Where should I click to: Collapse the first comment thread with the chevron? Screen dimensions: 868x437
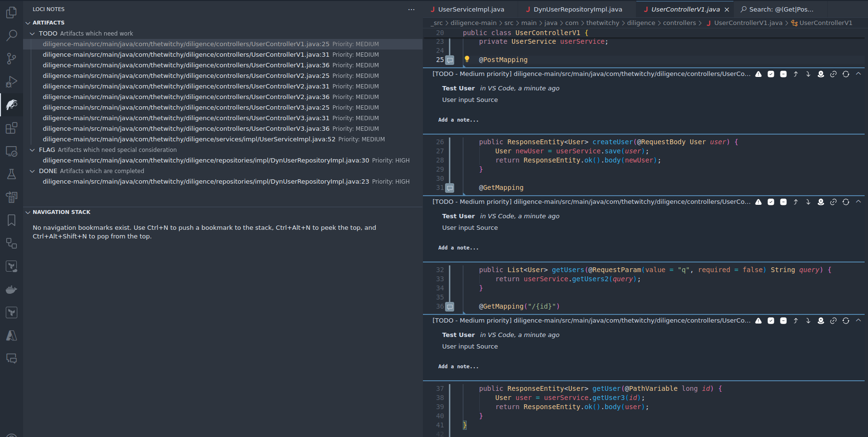[858, 74]
